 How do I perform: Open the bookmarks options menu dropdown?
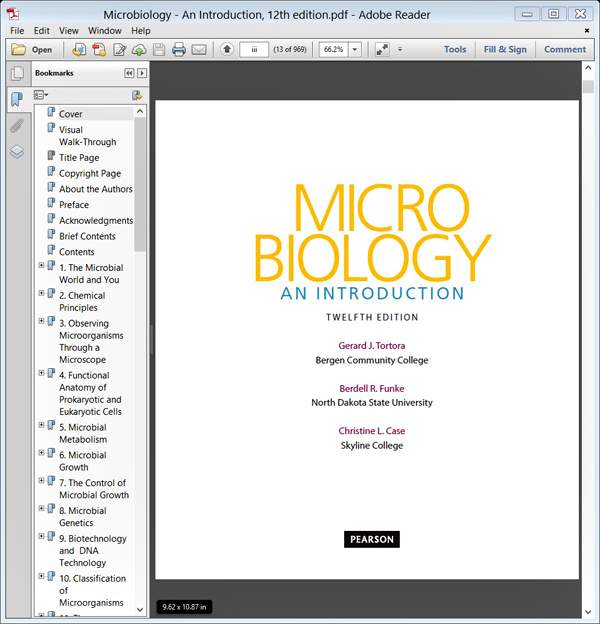click(41, 96)
